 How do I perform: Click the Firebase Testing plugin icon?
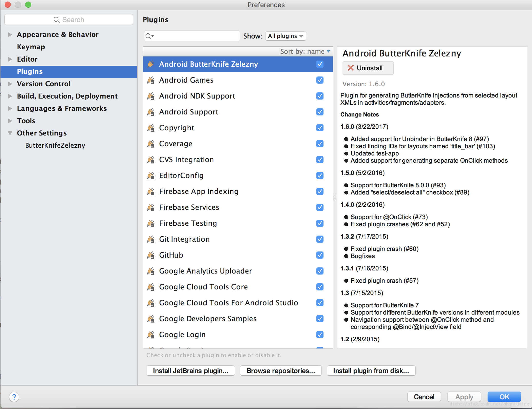[x=151, y=223]
